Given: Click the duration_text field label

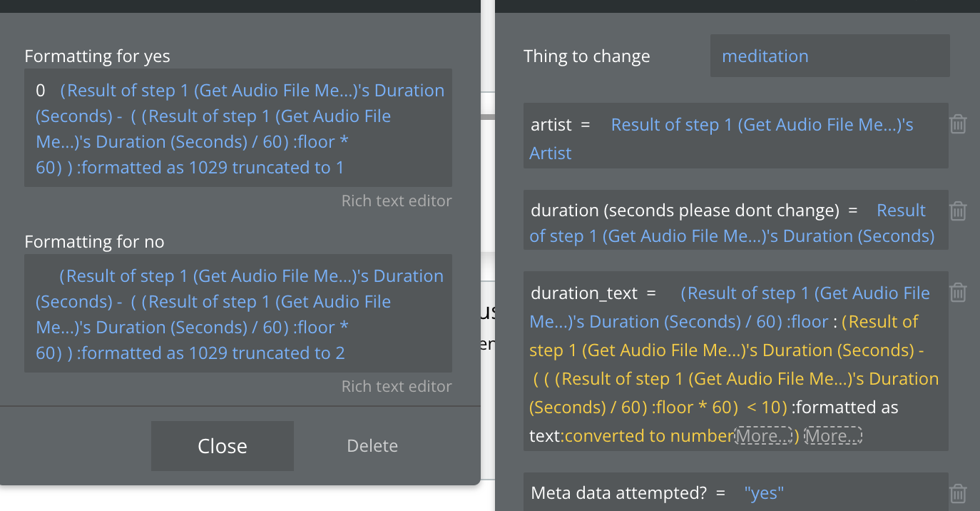Looking at the screenshot, I should pyautogui.click(x=585, y=293).
